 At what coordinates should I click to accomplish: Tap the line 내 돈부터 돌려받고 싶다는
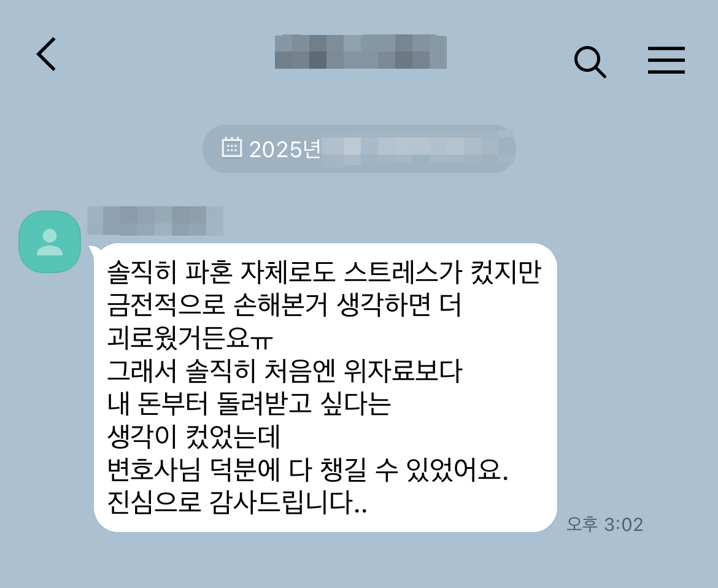coord(249,404)
